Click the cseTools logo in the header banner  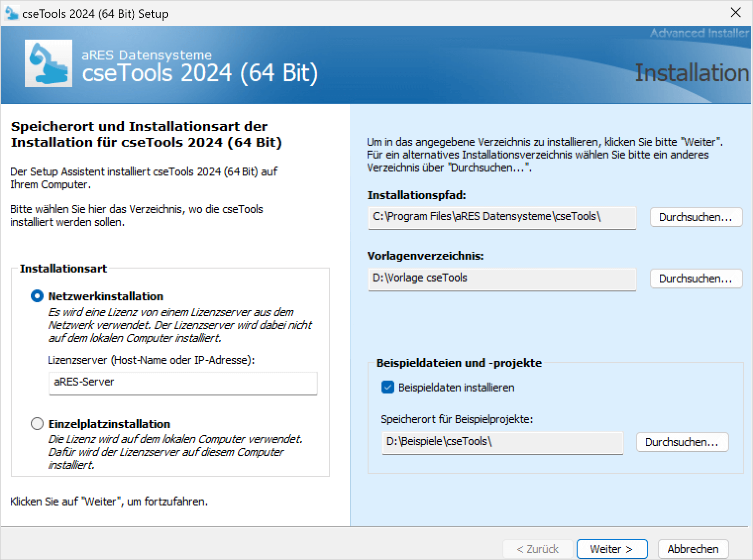(49, 63)
